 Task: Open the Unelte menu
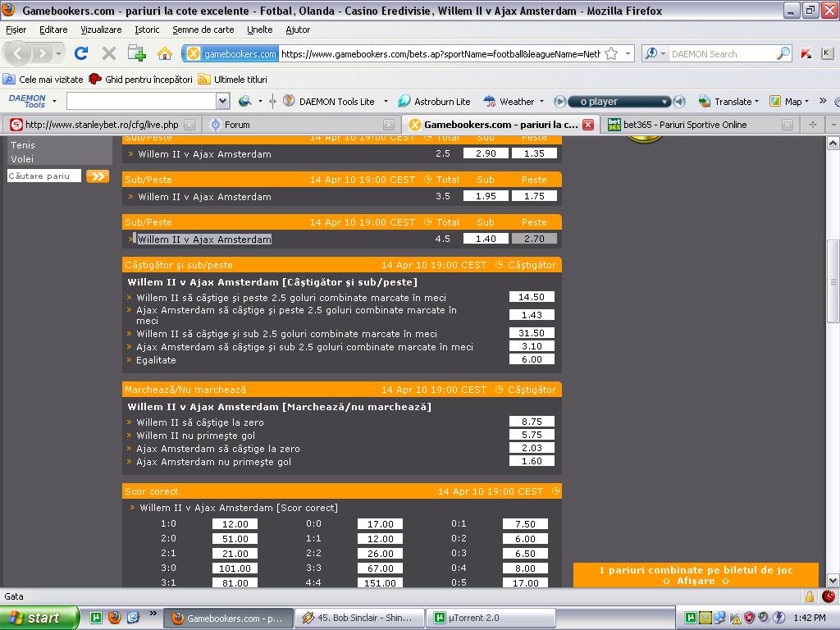pos(260,30)
